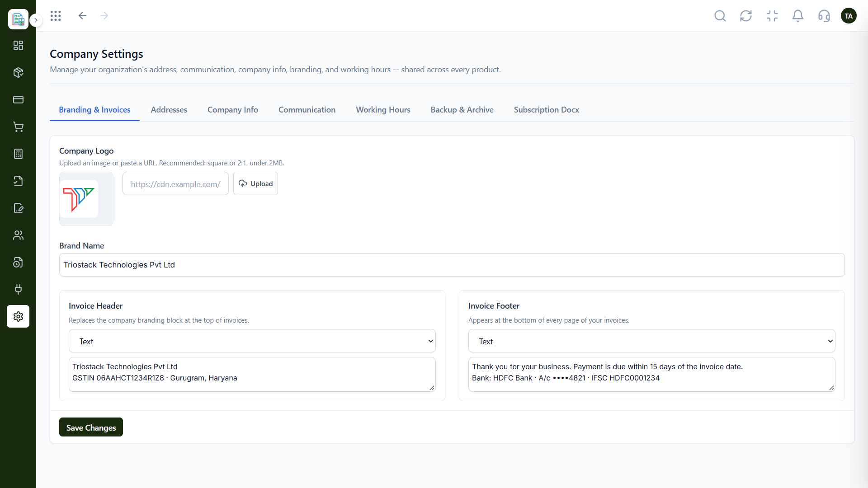
Task: Open the Subscription Docx tab
Action: (x=546, y=110)
